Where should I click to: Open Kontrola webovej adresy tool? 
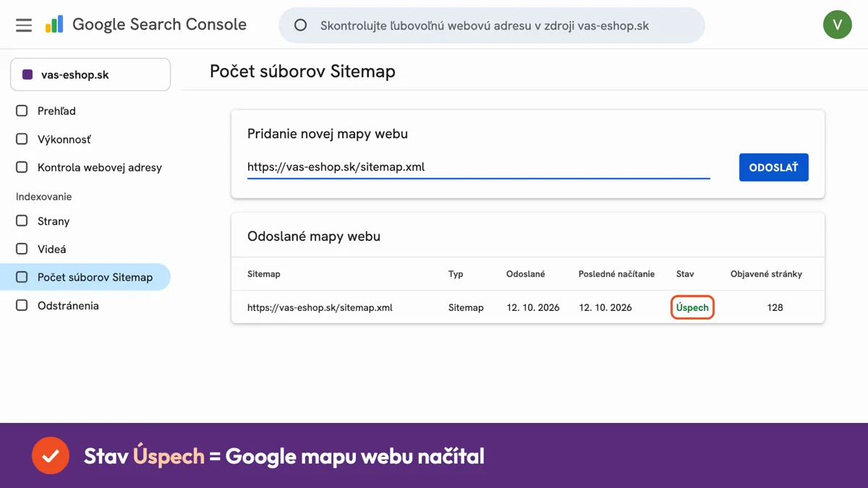click(x=85, y=167)
